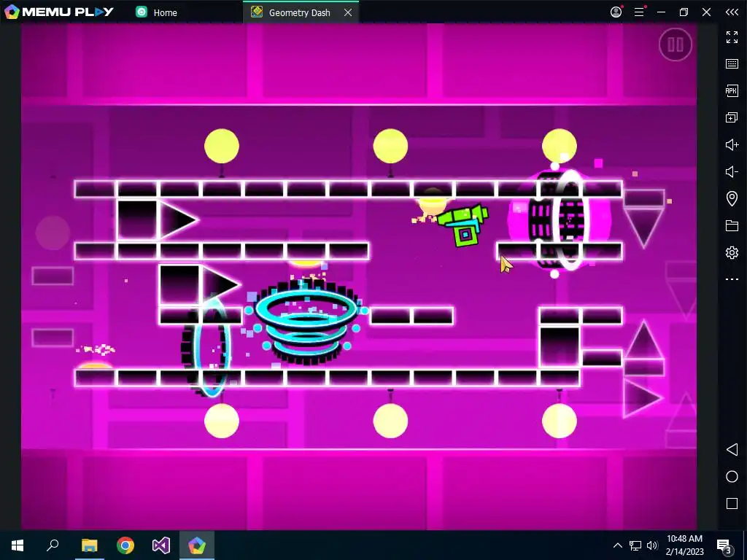
Task: Select the Geometry Dash tab
Action: tap(299, 12)
